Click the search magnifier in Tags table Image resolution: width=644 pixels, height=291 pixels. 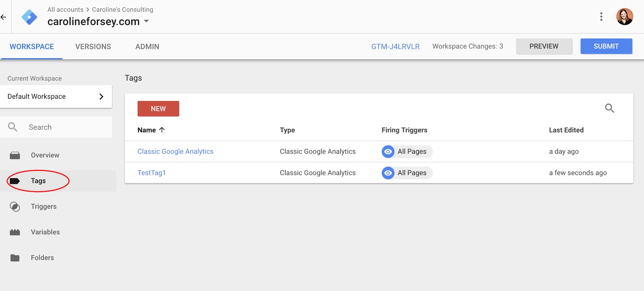(x=609, y=108)
